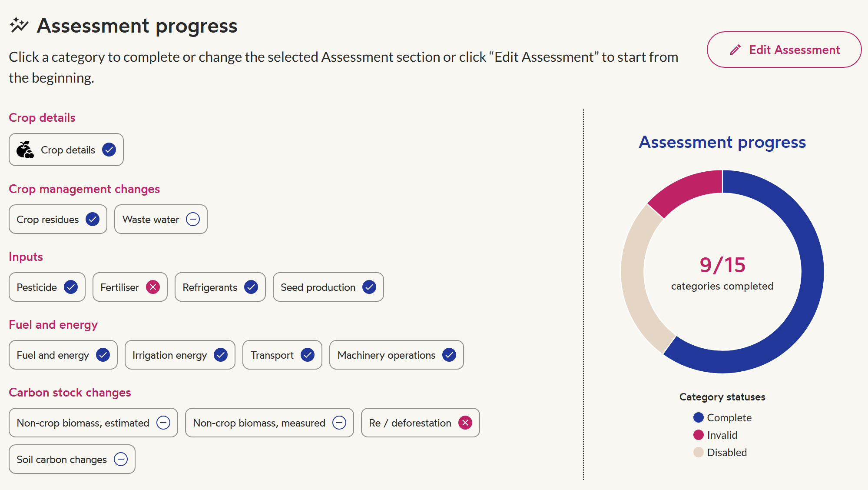Screen dimensions: 868x490
Task: Click the checkmark icon on Seed production
Action: pyautogui.click(x=369, y=287)
